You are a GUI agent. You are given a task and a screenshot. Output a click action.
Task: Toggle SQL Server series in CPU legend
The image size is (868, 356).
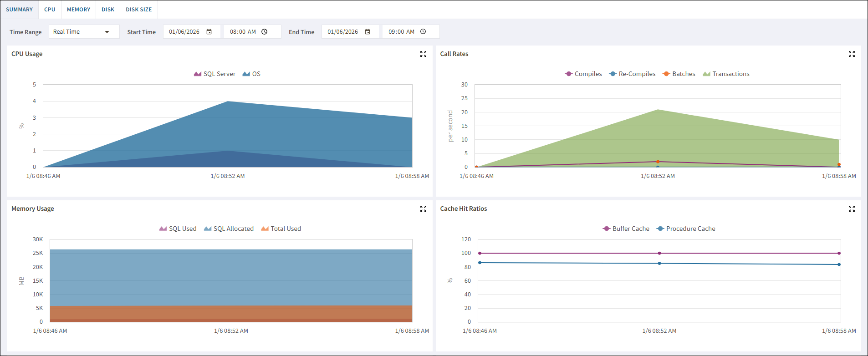(214, 74)
